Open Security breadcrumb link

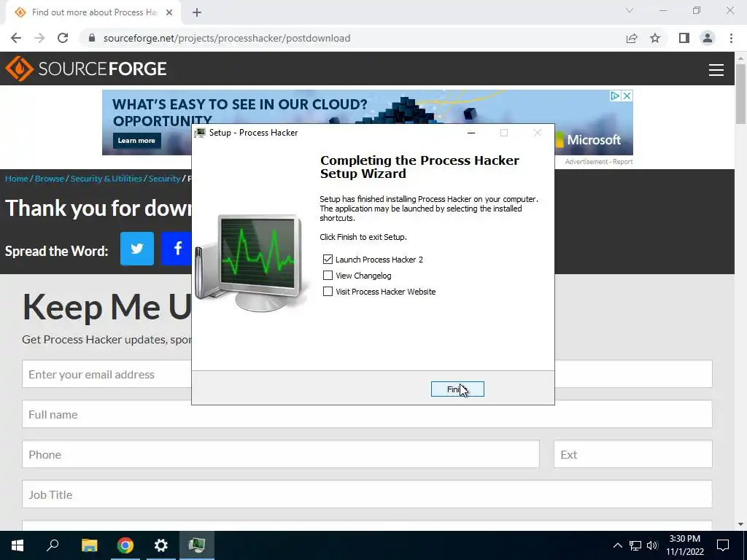[164, 179]
